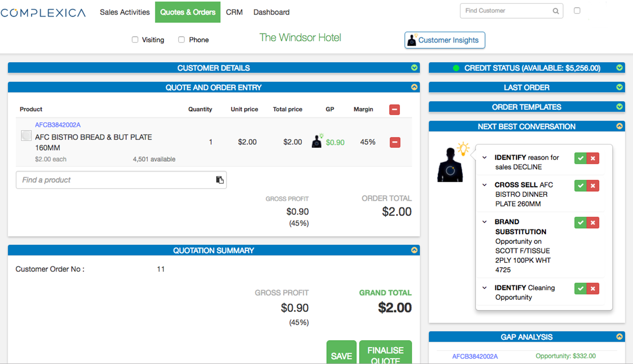This screenshot has height=364, width=633.
Task: Click the Customer Insights button
Action: 445,40
